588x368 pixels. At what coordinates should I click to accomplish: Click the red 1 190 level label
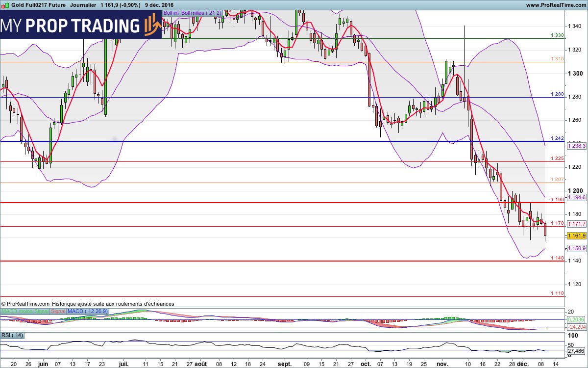click(x=557, y=200)
